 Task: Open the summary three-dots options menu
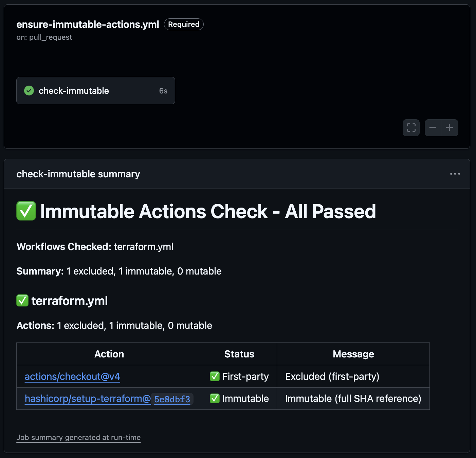coord(455,174)
